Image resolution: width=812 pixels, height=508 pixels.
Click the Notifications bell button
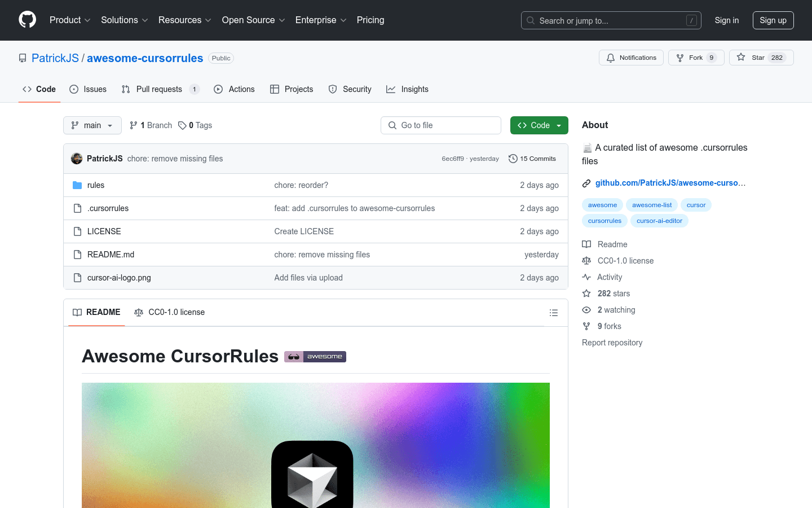point(631,58)
